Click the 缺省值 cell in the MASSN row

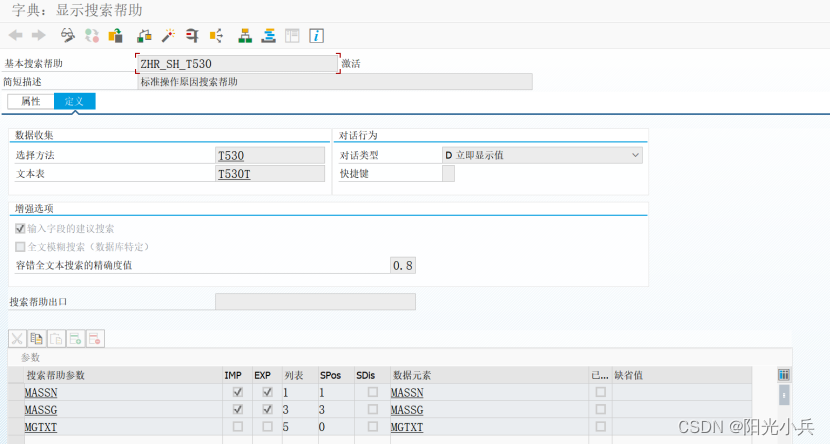682,393
